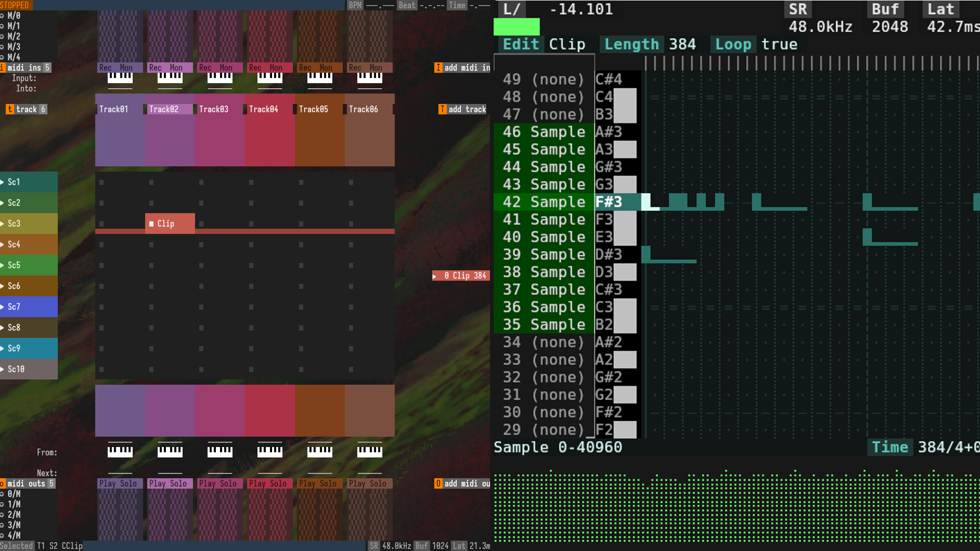Click piano keyboard icon above Track04
Image resolution: width=980 pixels, height=551 pixels.
[269, 78]
